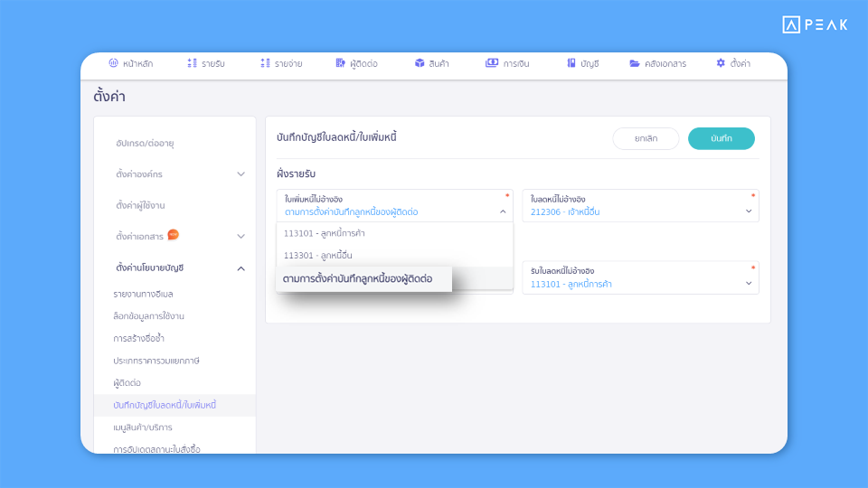Click the ยกเลิก cancel button

(646, 138)
